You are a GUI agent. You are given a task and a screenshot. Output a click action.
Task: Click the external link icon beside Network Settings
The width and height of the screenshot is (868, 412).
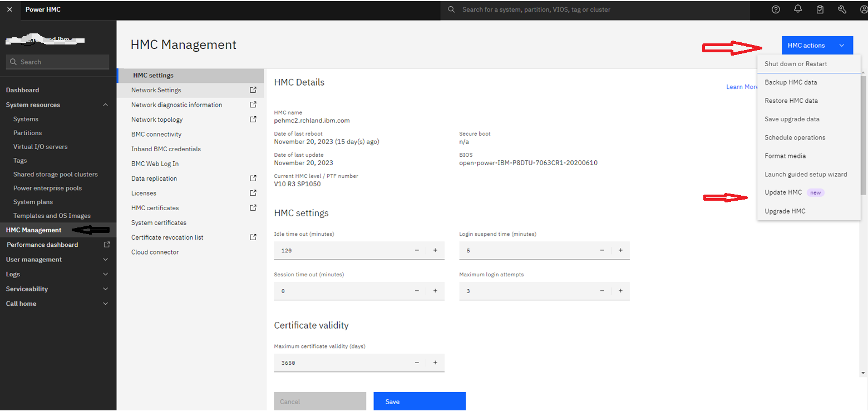click(253, 90)
